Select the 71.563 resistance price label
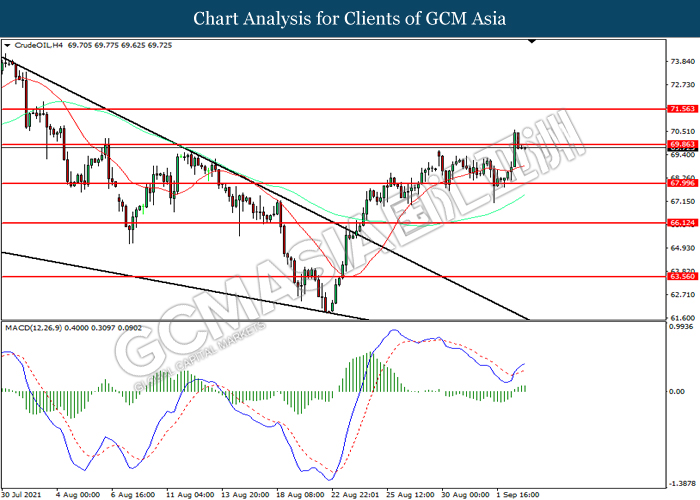Image resolution: width=700 pixels, height=500 pixels. click(682, 109)
